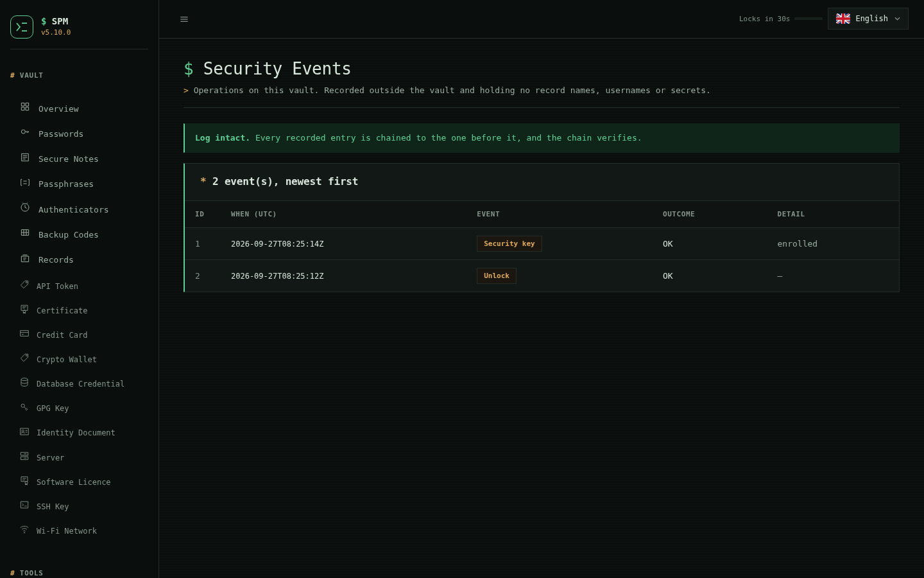924x578 pixels.
Task: Click the Secure Notes icon
Action: click(25, 157)
